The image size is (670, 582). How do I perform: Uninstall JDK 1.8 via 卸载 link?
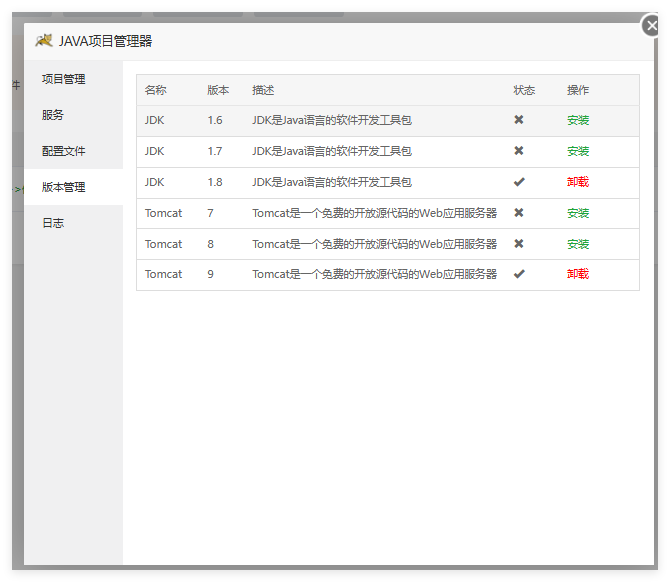(x=578, y=182)
